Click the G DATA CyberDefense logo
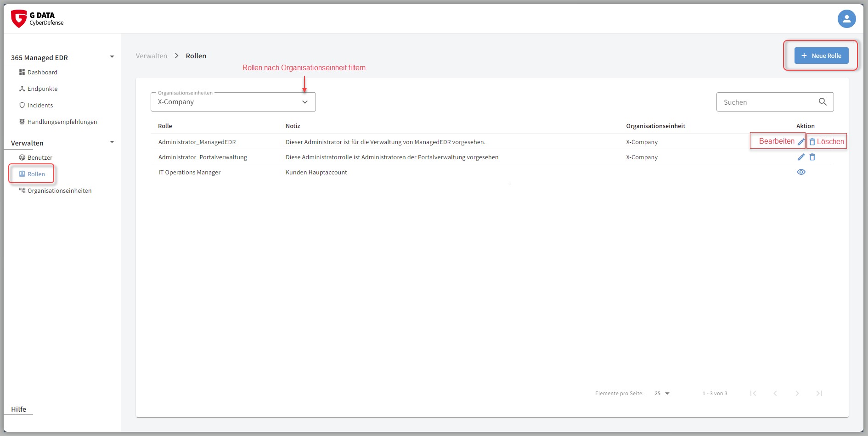868x436 pixels. (x=37, y=19)
